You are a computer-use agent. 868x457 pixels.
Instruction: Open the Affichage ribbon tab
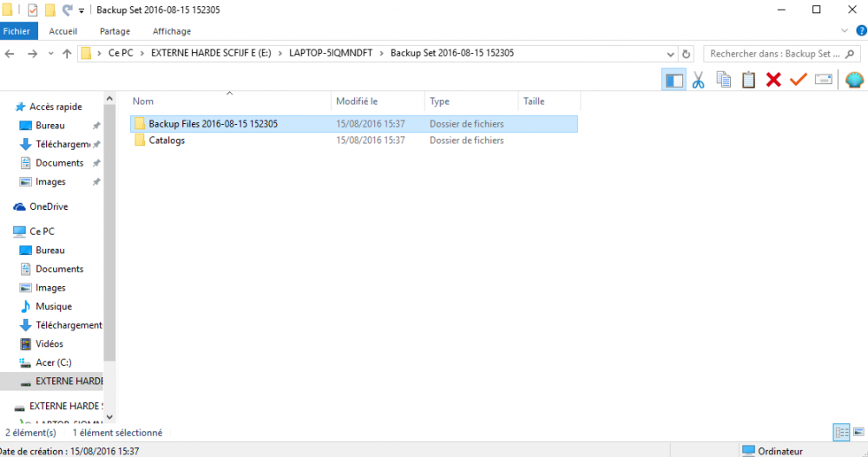click(x=172, y=31)
